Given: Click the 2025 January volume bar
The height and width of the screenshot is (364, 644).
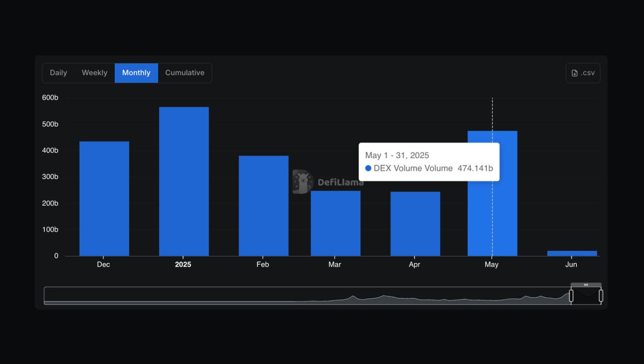Looking at the screenshot, I should coord(184,182).
